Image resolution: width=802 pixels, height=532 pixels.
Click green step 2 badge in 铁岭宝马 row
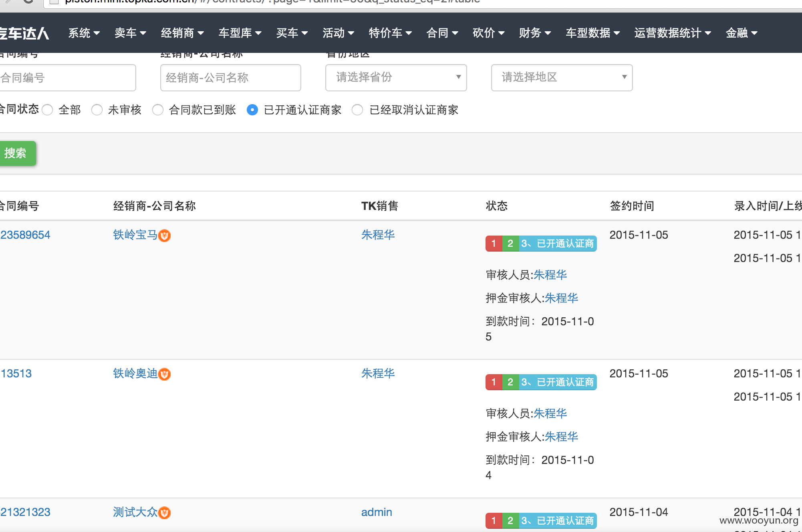click(x=510, y=244)
